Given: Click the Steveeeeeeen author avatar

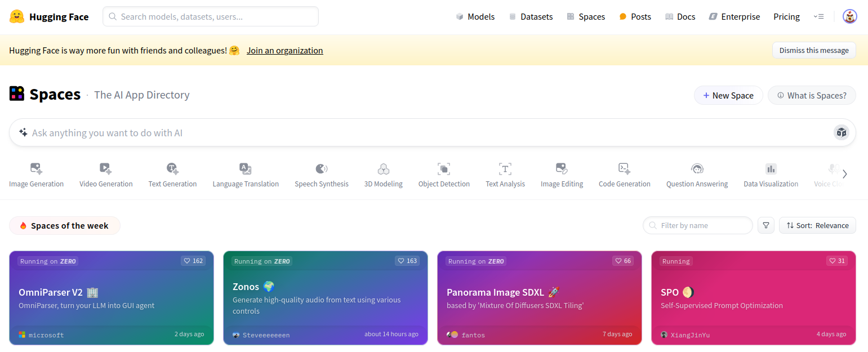Looking at the screenshot, I should 236,335.
